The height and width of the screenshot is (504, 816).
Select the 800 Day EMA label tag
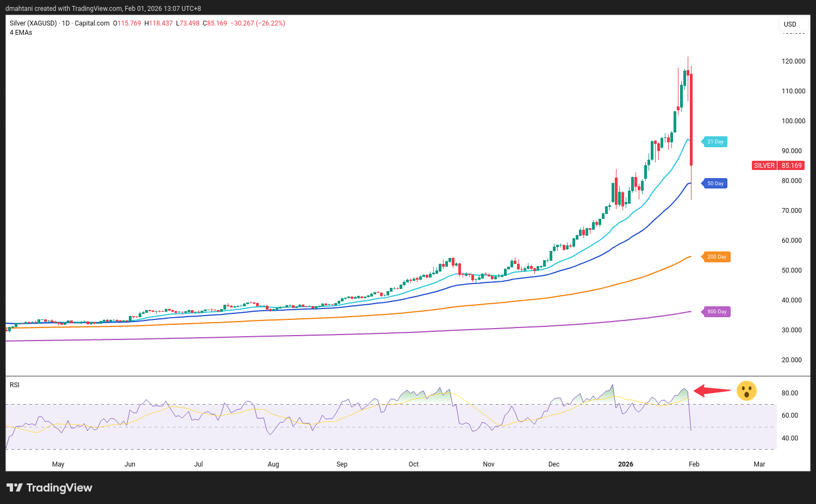pos(717,312)
